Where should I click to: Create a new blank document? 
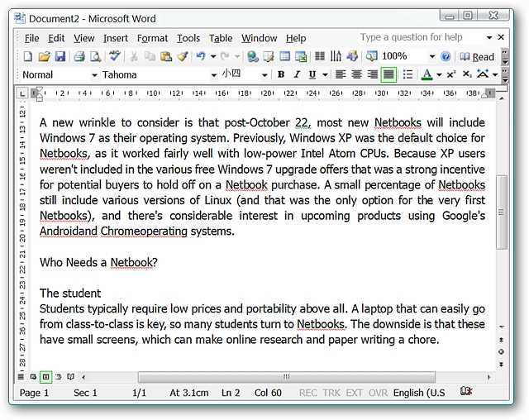(x=27, y=56)
